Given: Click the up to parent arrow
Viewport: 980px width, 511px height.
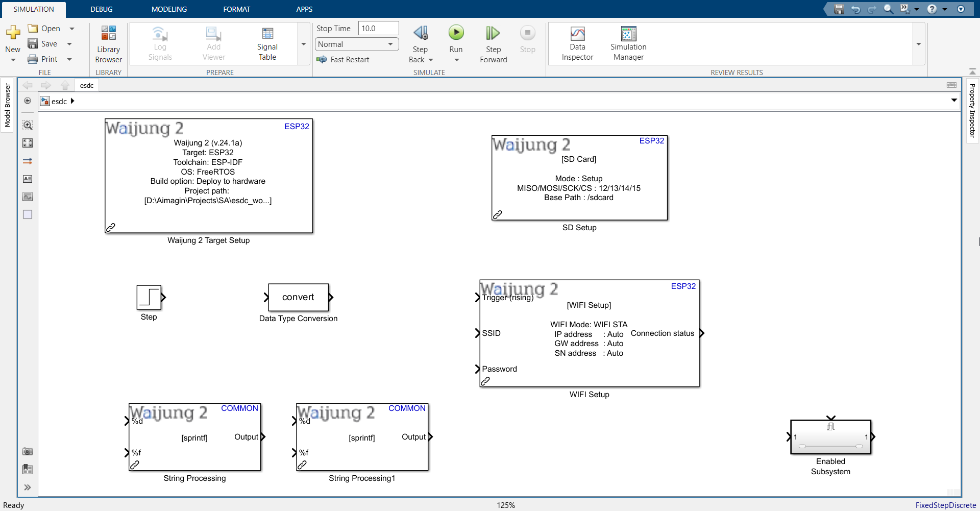Looking at the screenshot, I should point(65,85).
